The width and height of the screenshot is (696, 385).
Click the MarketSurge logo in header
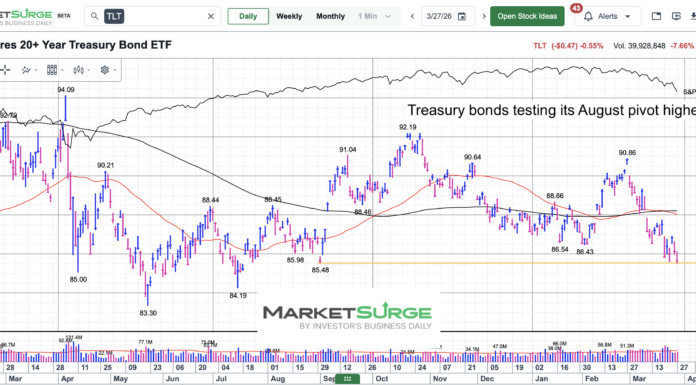pos(26,17)
